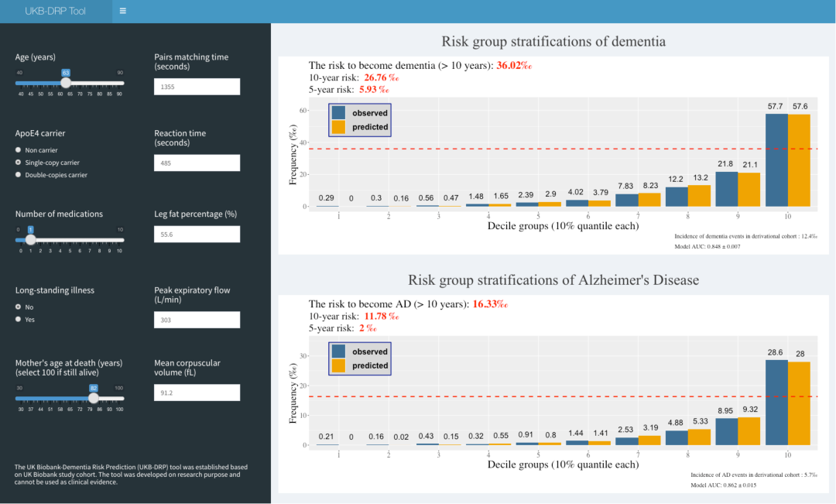Click the Number of medications slider handle
The height and width of the screenshot is (504, 836).
[30, 239]
